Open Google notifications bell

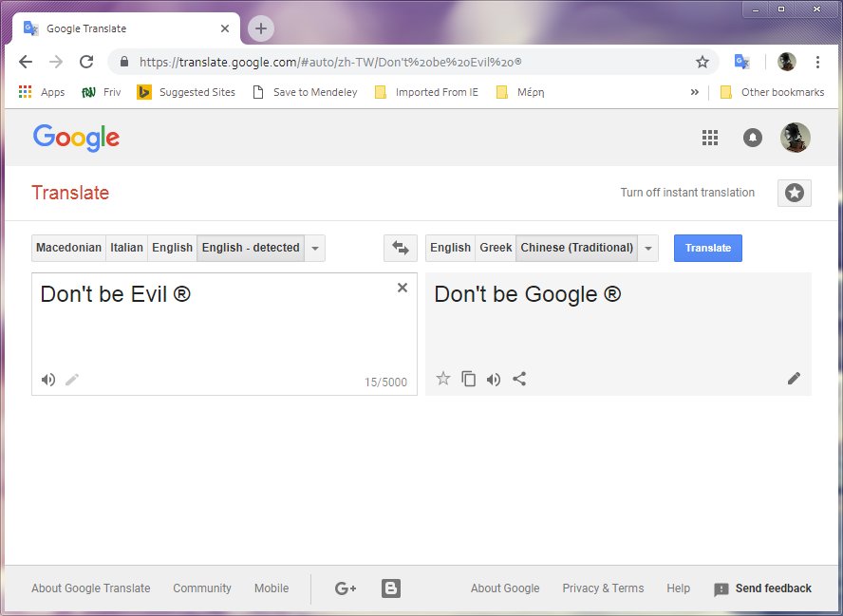click(752, 138)
